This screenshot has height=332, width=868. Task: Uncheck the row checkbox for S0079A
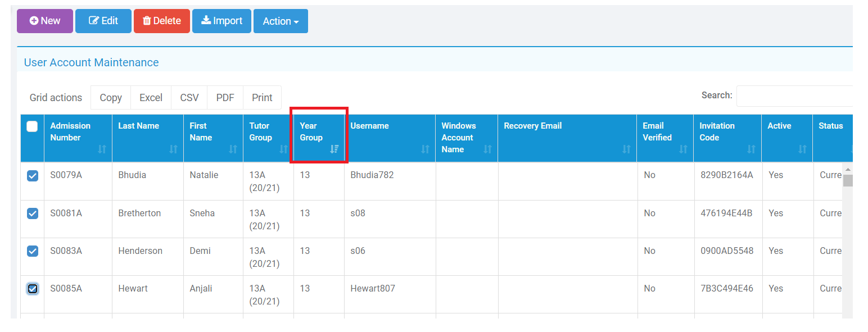[x=32, y=175]
